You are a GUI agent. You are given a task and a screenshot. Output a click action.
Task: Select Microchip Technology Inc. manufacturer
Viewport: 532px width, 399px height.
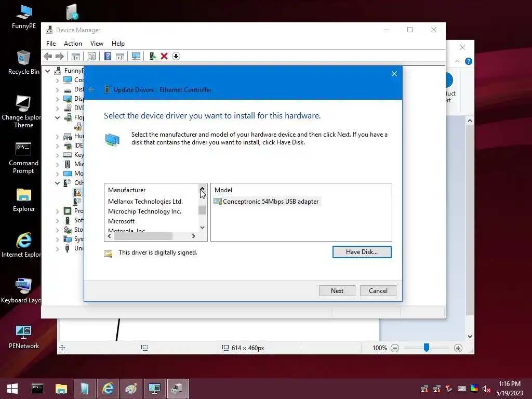pos(145,211)
